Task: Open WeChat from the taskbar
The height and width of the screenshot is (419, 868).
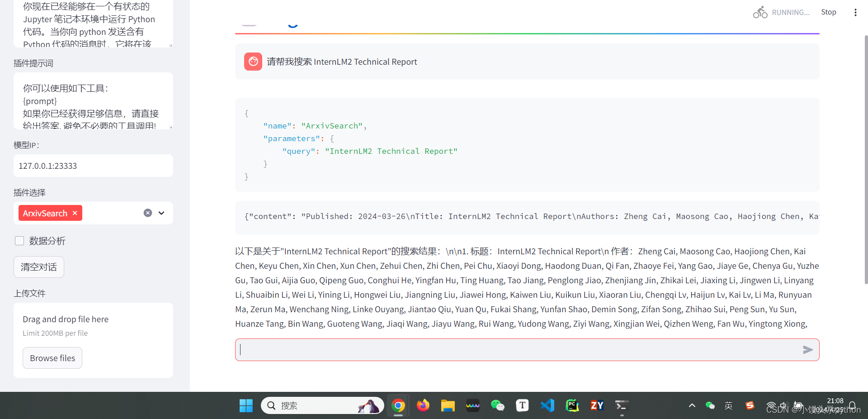Action: tap(498, 405)
